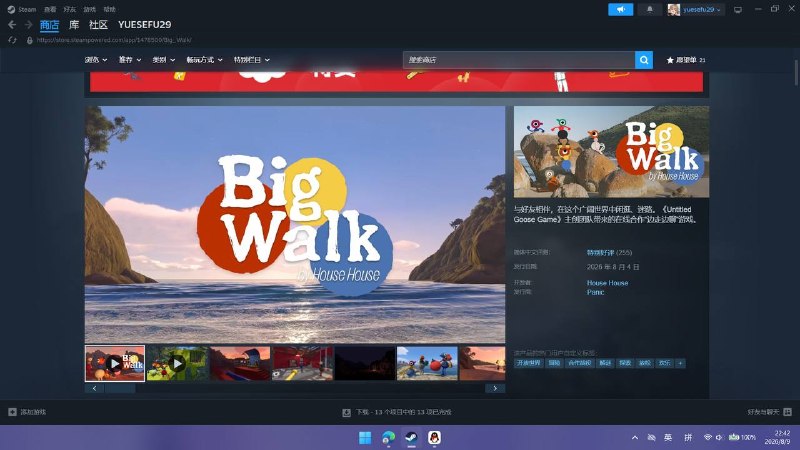Toggle the 英 input language indicator
Screen dimensions: 800x450
click(x=668, y=438)
